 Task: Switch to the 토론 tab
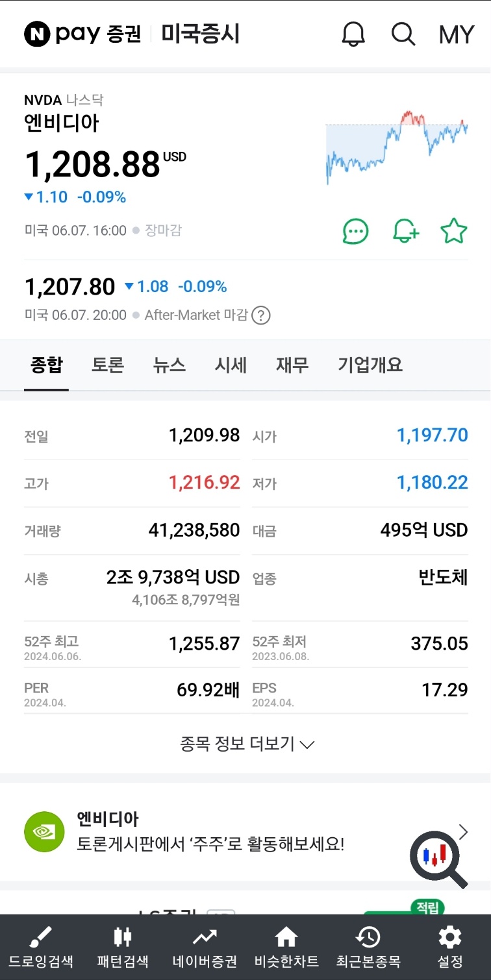108,365
